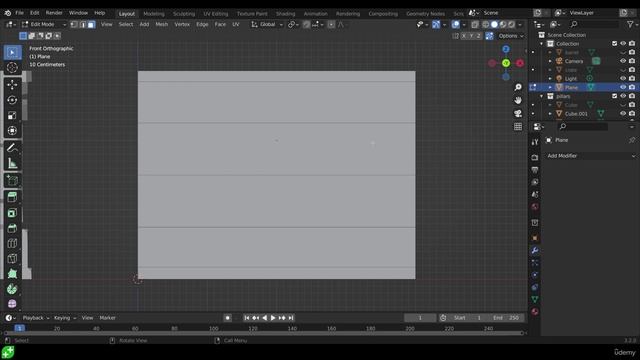Open the Render properties tab
This screenshot has height=360, width=640.
click(x=535, y=157)
